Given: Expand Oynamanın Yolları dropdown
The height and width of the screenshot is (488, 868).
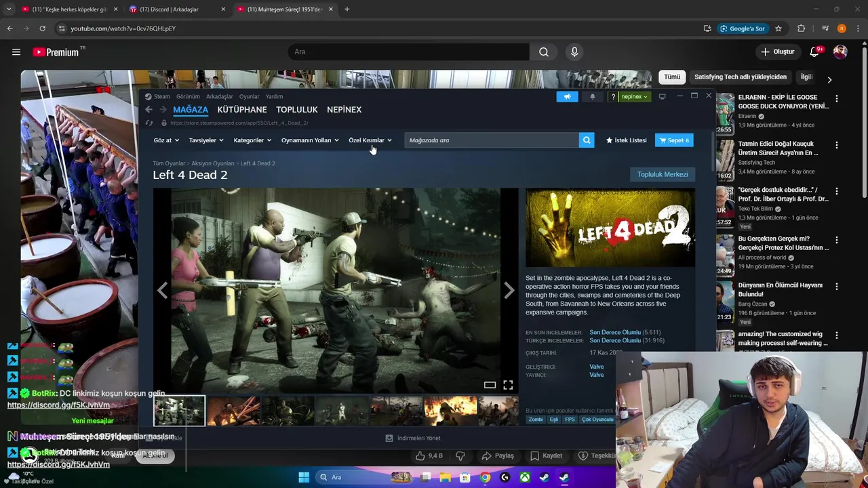Looking at the screenshot, I should tap(310, 140).
